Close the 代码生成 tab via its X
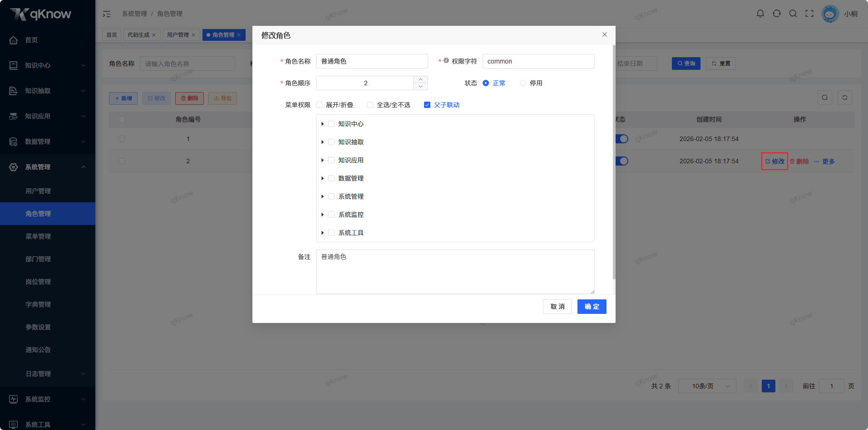868x430 pixels. [154, 35]
